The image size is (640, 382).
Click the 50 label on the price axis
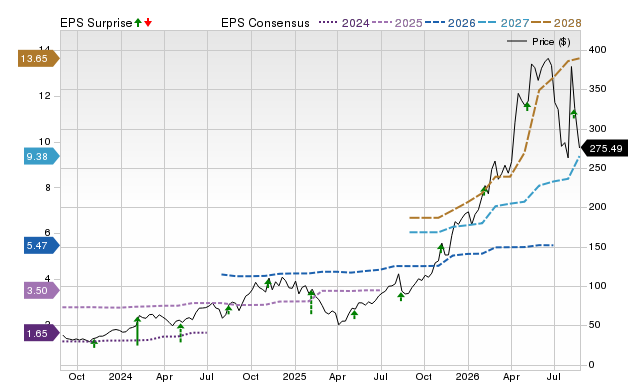click(595, 325)
